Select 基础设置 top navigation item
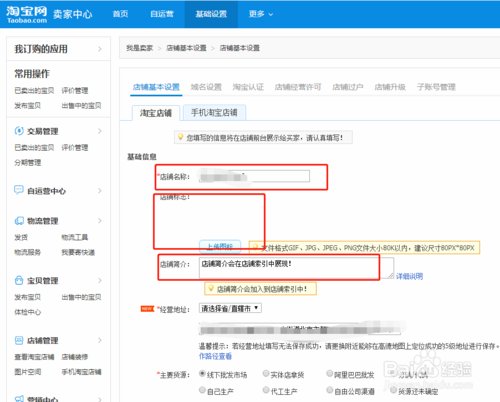 pos(211,14)
